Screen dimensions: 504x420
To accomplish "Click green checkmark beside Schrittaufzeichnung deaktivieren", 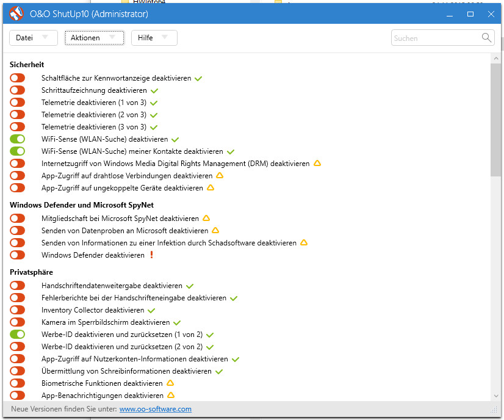I will 154,91.
